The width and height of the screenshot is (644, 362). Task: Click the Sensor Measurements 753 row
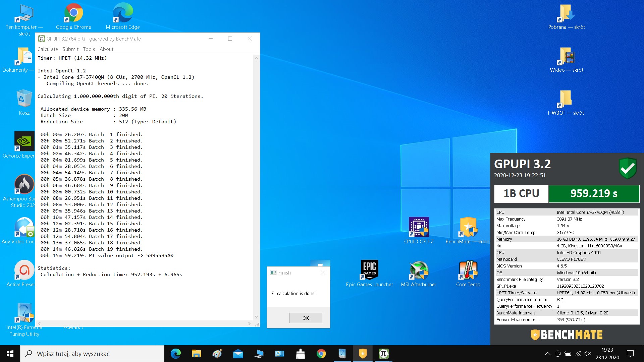(567, 319)
